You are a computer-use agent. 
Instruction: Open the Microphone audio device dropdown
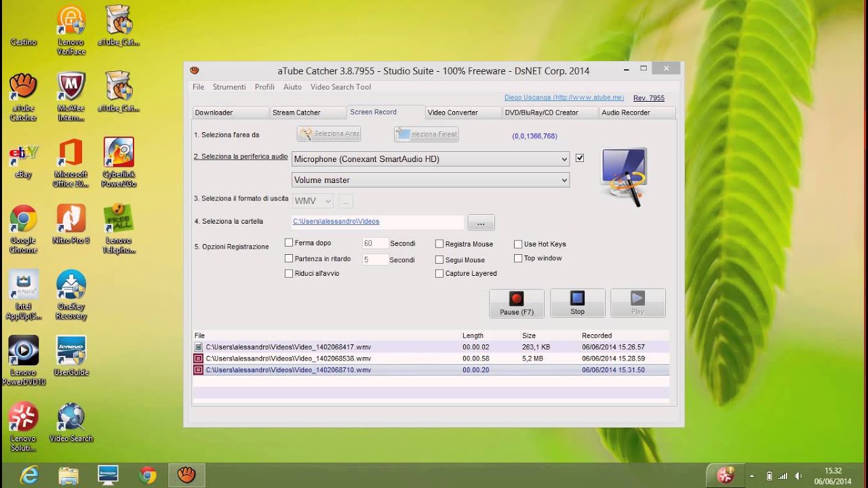click(x=431, y=159)
